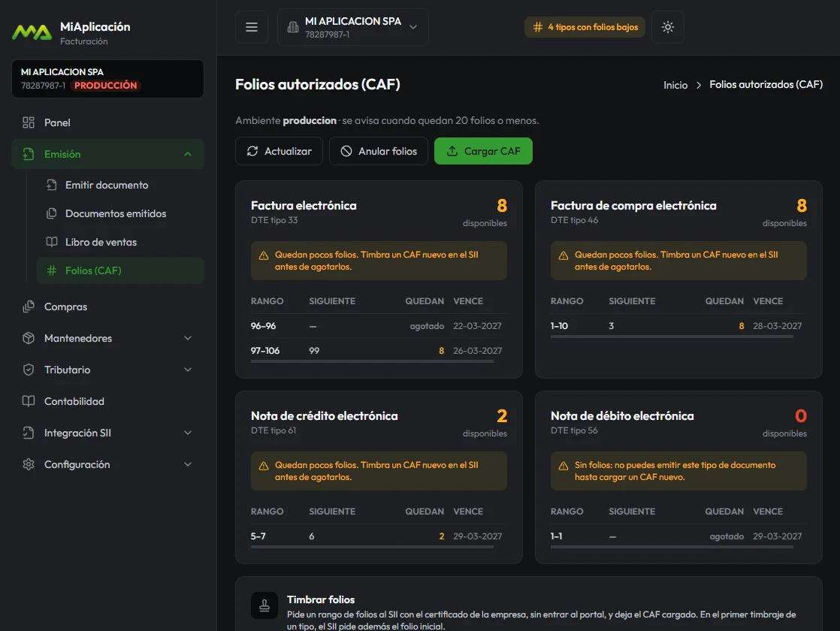This screenshot has width=840, height=631.
Task: Expand the Mantenedores section chevron
Action: pos(188,339)
